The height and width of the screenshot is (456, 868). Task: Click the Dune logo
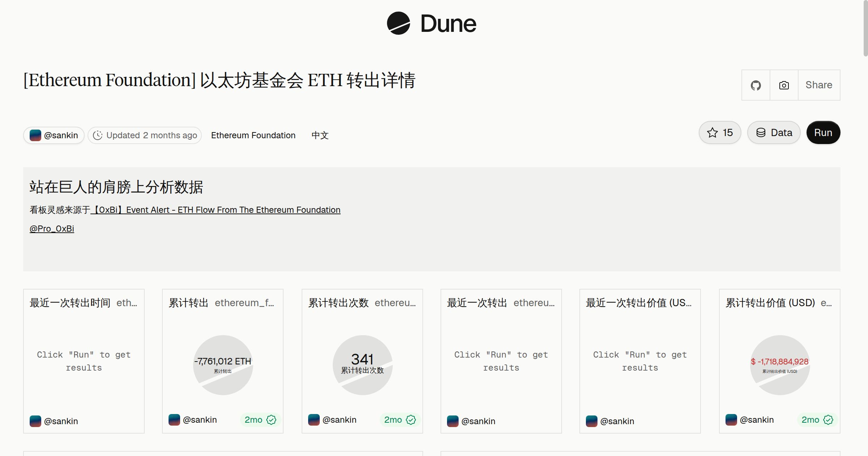[431, 24]
